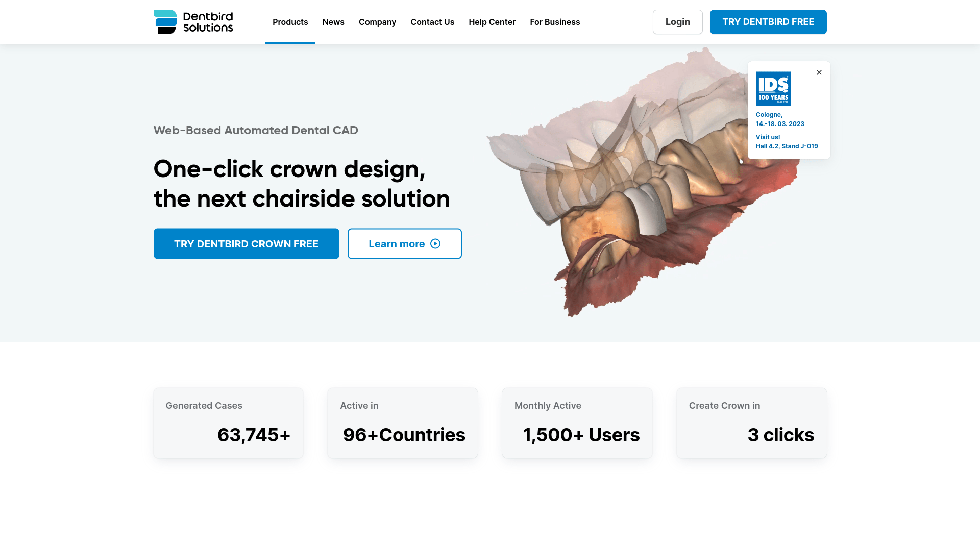Viewport: 980px width, 551px height.
Task: Click the Dentbird Solutions logo
Action: click(193, 22)
